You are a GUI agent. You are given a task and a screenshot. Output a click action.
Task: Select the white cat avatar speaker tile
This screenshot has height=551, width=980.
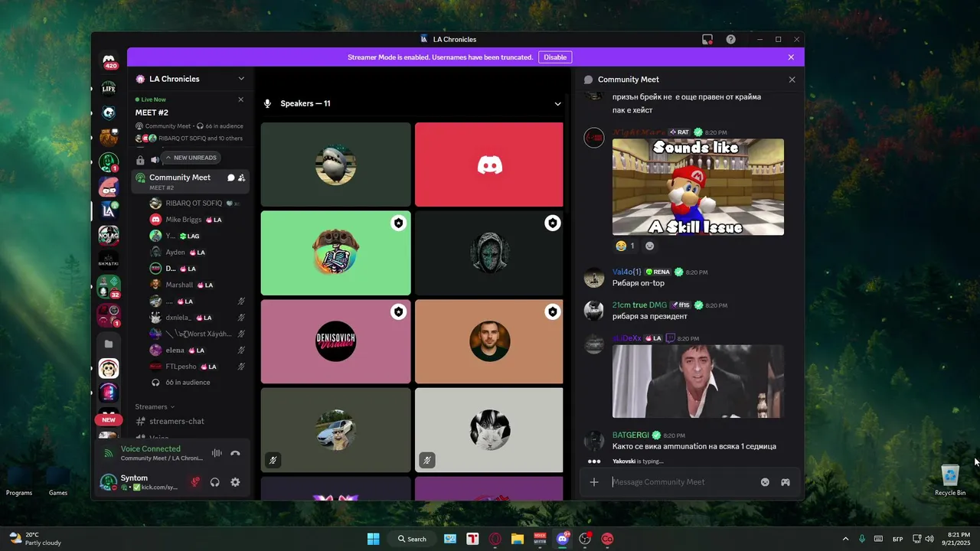point(489,429)
